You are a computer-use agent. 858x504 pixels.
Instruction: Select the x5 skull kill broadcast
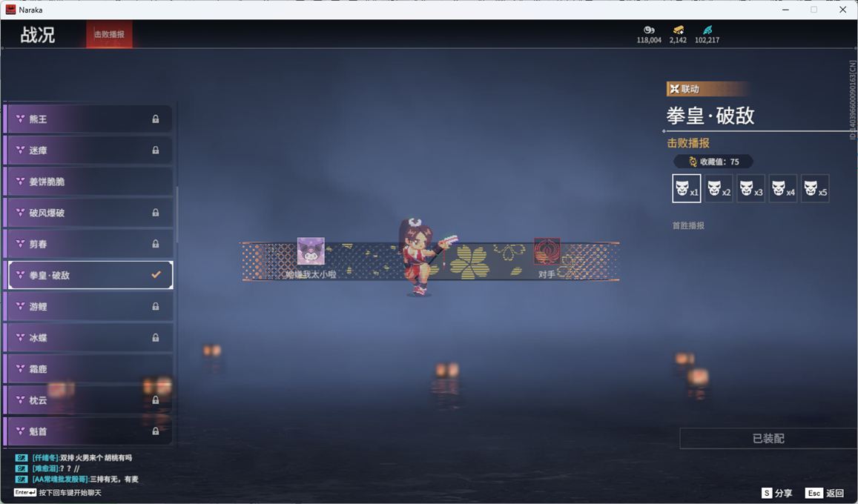pos(815,188)
